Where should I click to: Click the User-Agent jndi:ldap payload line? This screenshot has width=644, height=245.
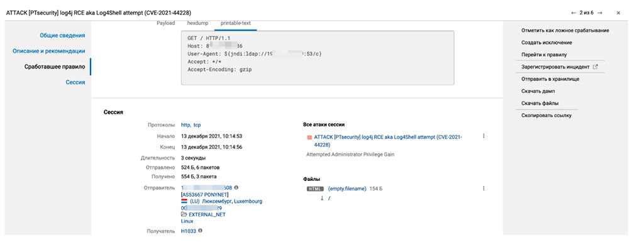(x=255, y=54)
